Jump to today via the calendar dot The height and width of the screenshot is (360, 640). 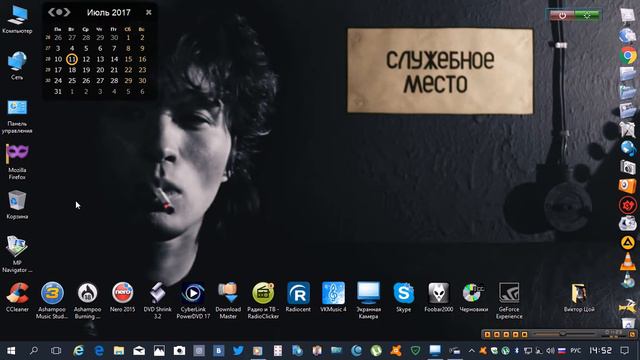[x=59, y=12]
